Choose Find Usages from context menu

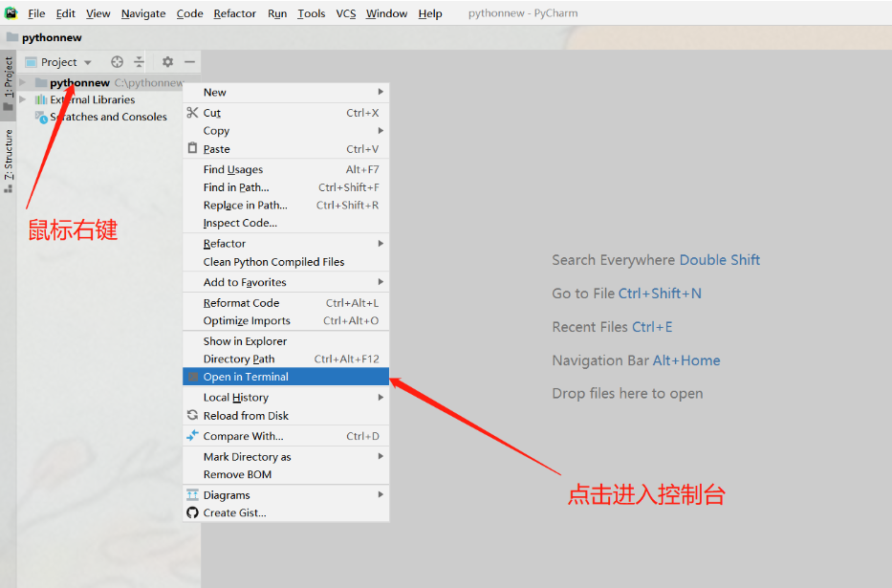[x=286, y=169]
